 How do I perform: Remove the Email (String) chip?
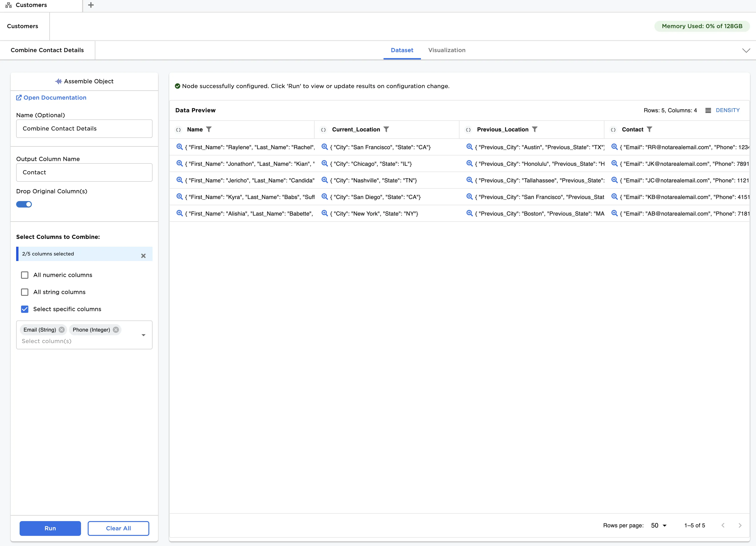[62, 330]
